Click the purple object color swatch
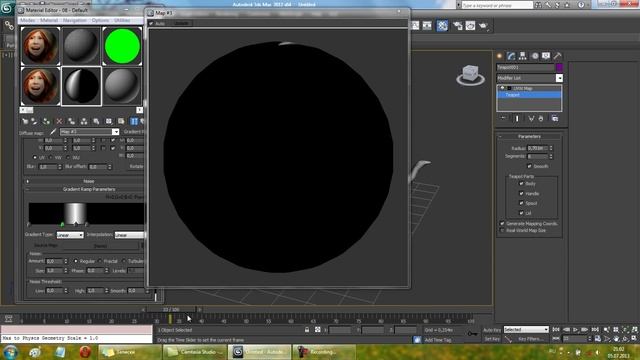This screenshot has height=360, width=640. (559, 67)
